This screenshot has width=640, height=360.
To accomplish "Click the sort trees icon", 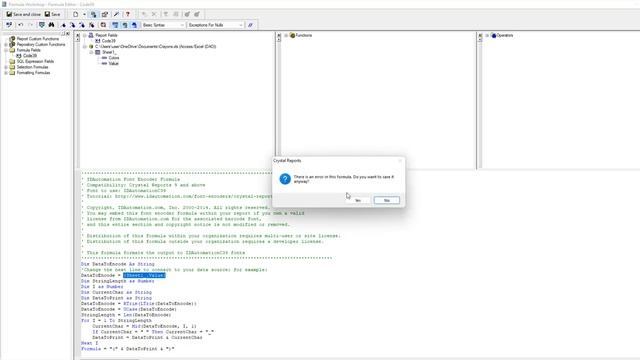I will (x=103, y=25).
